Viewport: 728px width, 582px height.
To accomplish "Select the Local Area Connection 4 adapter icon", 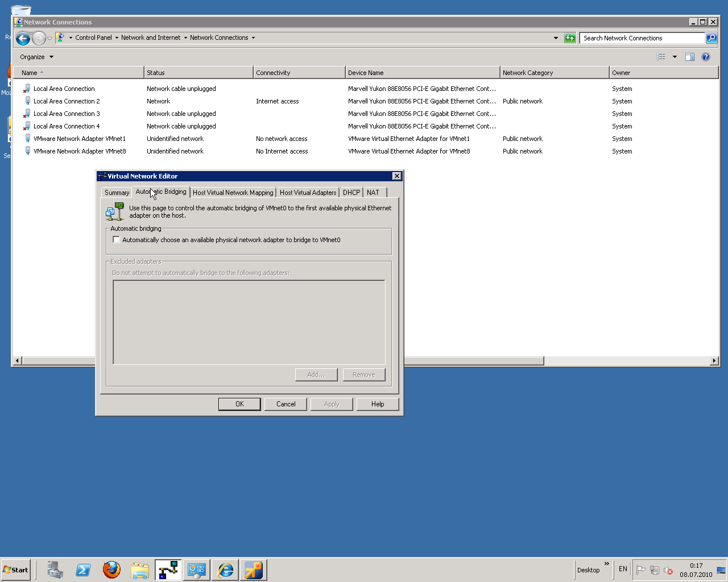I will [27, 126].
